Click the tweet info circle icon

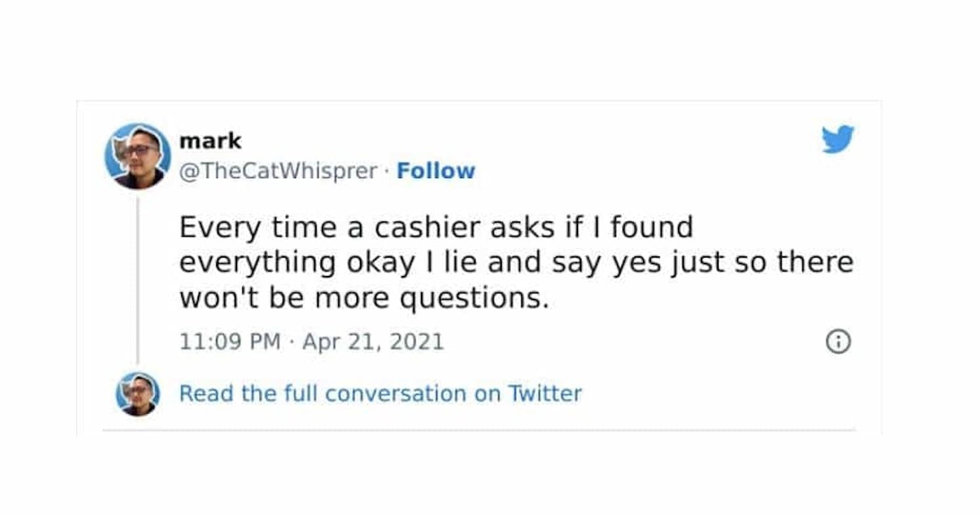[x=837, y=342]
